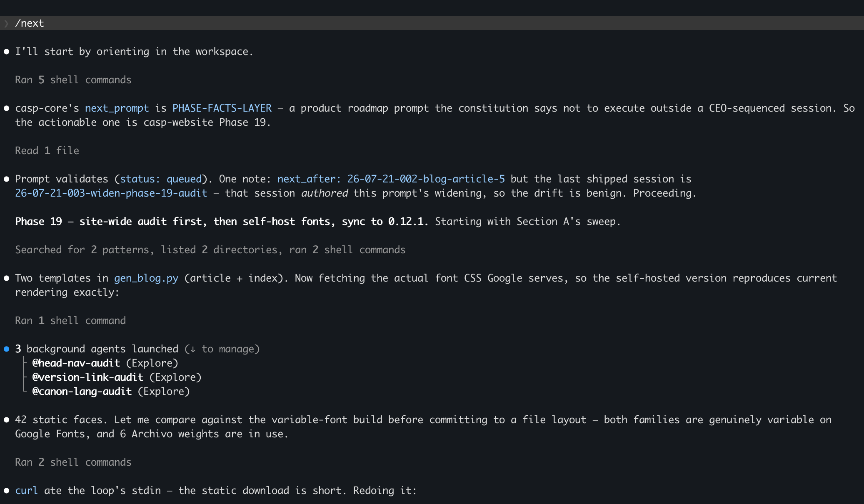Select the @canon-lang-audit background agent
The width and height of the screenshot is (864, 504).
[82, 391]
